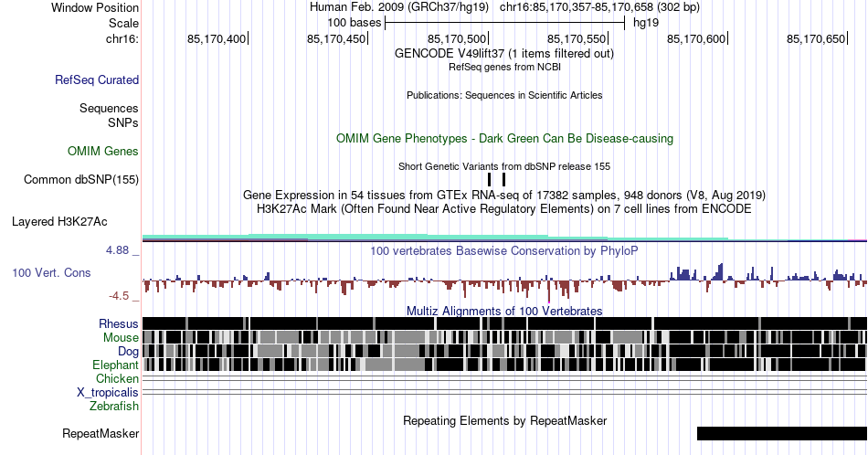Screen dimensions: 868x455
Task: Click the 85,170,500 ruler position
Action: tap(457, 38)
